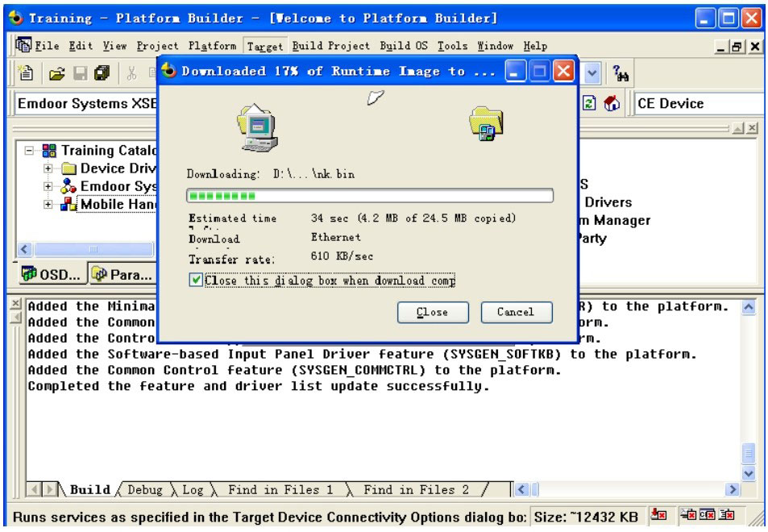Viewport: 768px width, 532px height.
Task: Click the New file toolbar icon
Action: 26,73
